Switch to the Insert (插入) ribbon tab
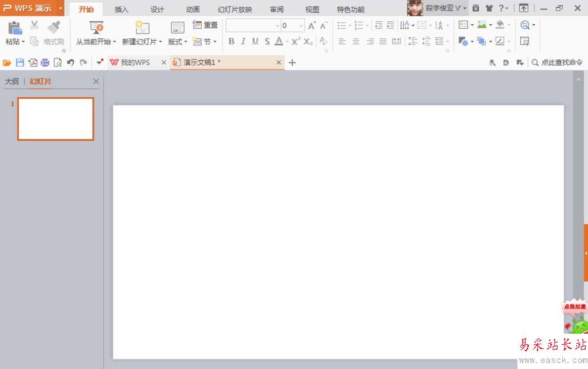The height and width of the screenshot is (369, 588). [122, 9]
